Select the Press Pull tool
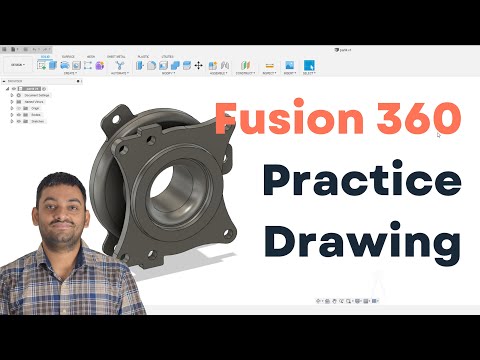Screen dimensions: 480x360 click(140, 65)
